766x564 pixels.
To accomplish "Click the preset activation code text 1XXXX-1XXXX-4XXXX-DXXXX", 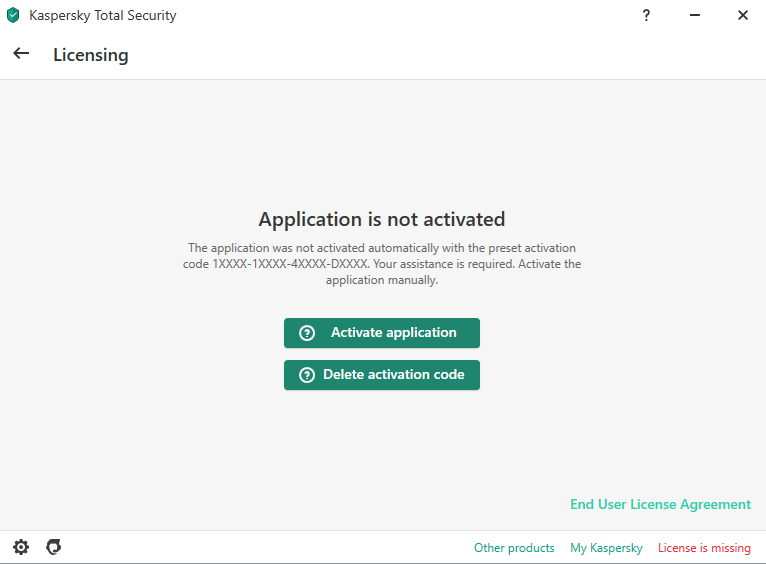I will point(291,264).
